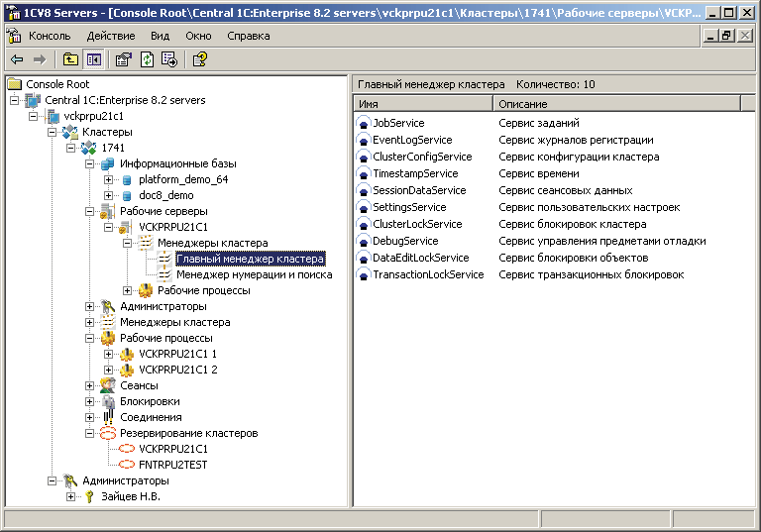Image resolution: width=761 pixels, height=532 pixels.
Task: Select FNTRPU2TEST under Резервирование кластеров
Action: click(x=172, y=465)
